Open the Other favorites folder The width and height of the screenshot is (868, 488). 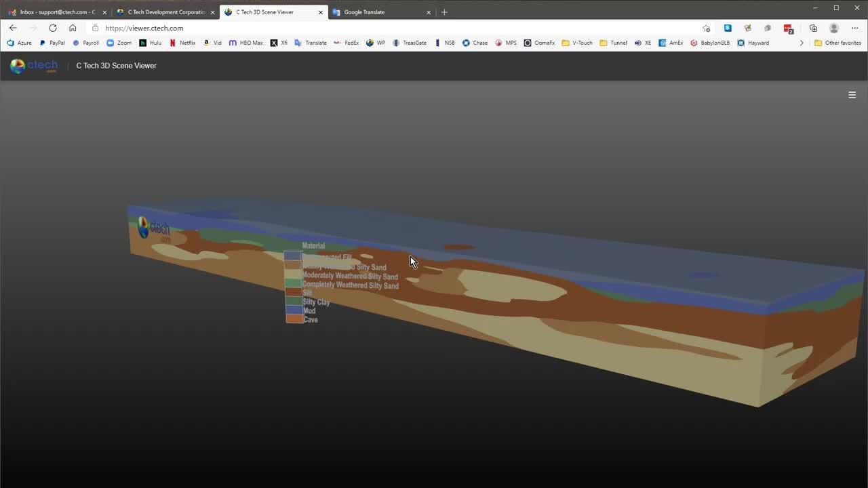tap(837, 43)
